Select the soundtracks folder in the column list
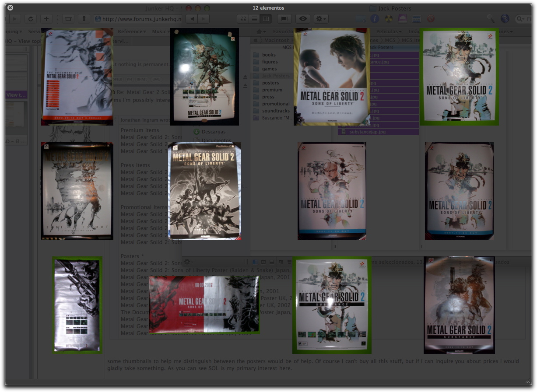The height and width of the screenshot is (392, 537). [x=276, y=111]
